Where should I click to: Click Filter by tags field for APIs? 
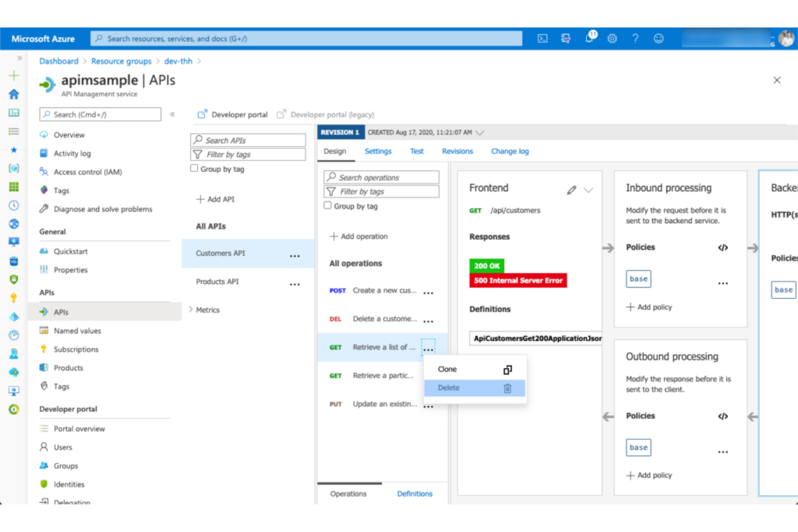click(x=248, y=155)
